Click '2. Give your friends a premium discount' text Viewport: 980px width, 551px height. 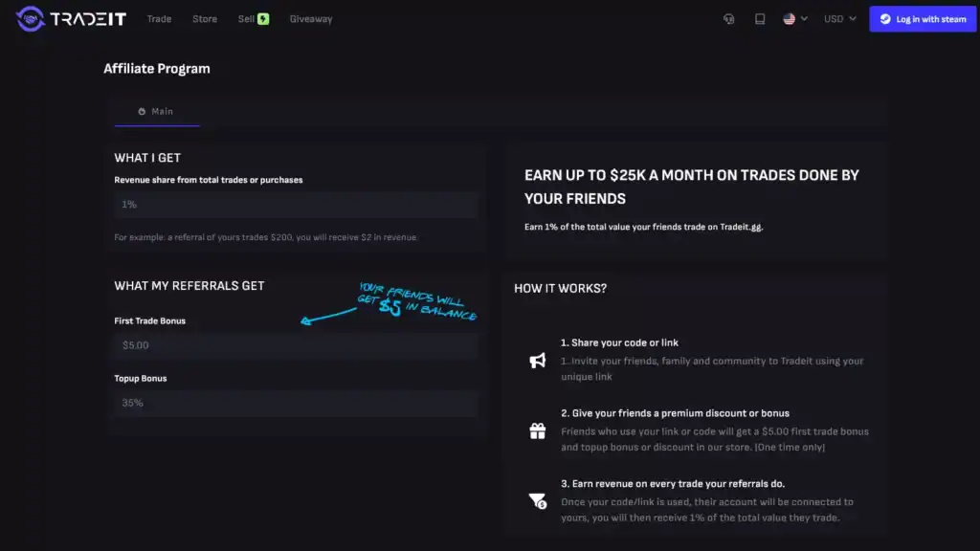(675, 413)
